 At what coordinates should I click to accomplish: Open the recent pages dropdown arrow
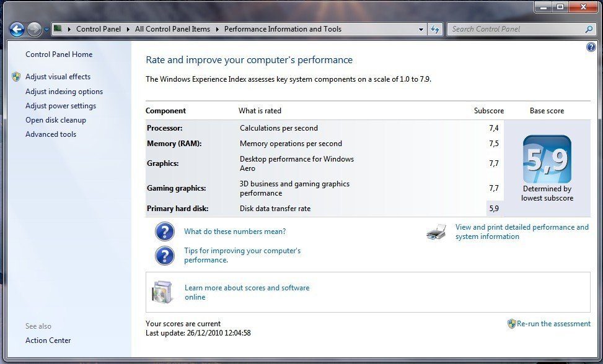[46, 29]
